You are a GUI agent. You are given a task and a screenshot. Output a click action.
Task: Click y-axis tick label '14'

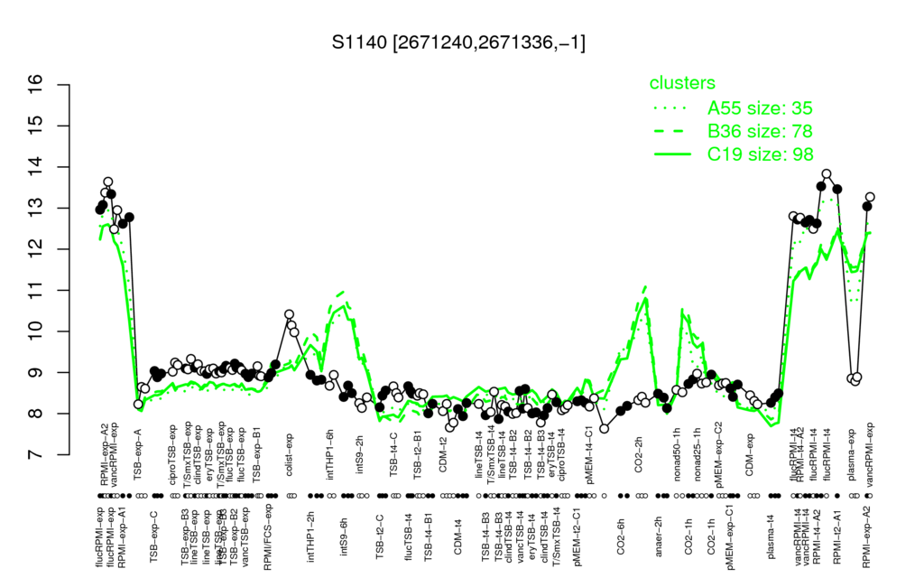tap(35, 167)
